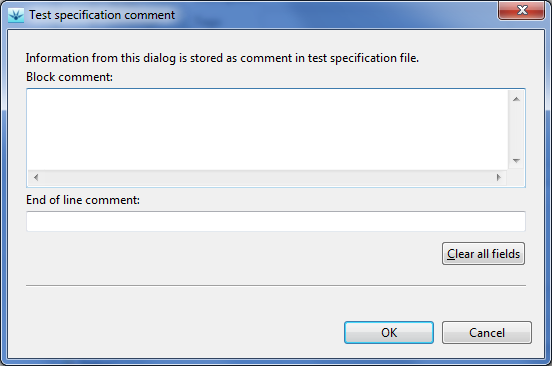Viewport: 552px width, 366px height.
Task: Click the "Block comment:" label
Action: (69, 77)
